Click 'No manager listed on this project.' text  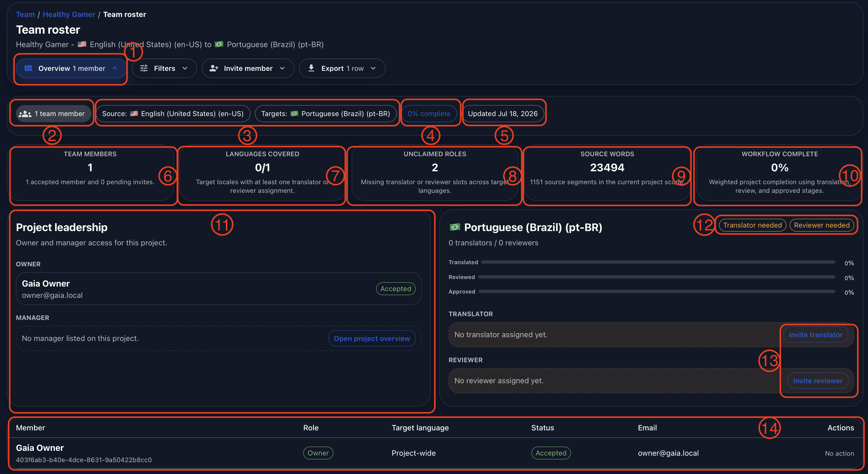pyautogui.click(x=80, y=338)
